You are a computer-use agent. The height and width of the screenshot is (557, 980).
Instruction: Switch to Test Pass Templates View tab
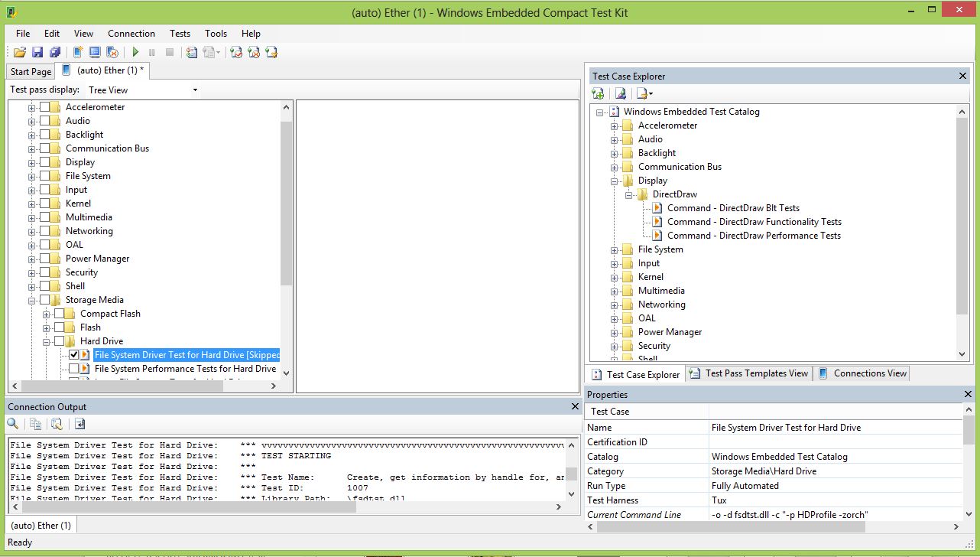click(748, 373)
